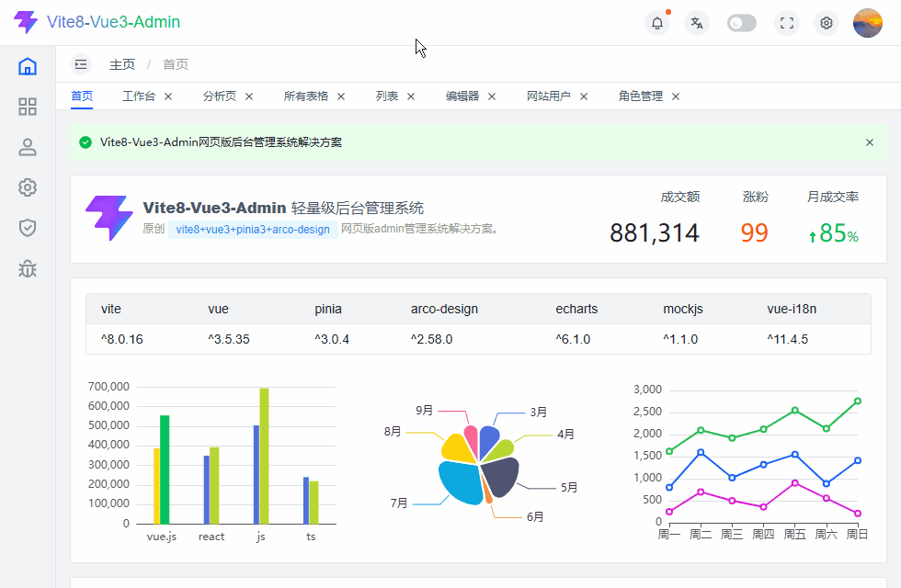Close the 编辑器 tab
Viewport: 901px width, 588px height.
click(x=492, y=96)
